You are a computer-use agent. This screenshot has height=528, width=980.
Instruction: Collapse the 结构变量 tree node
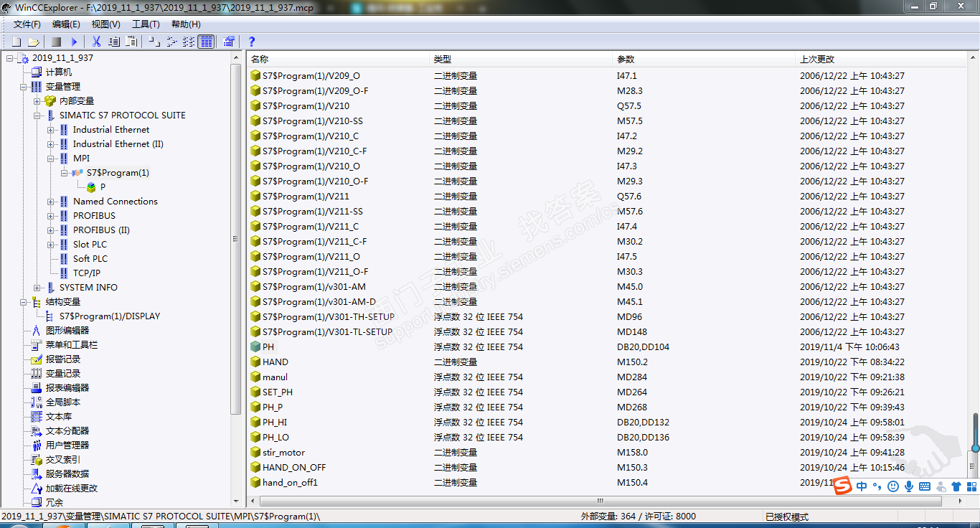pyautogui.click(x=24, y=302)
